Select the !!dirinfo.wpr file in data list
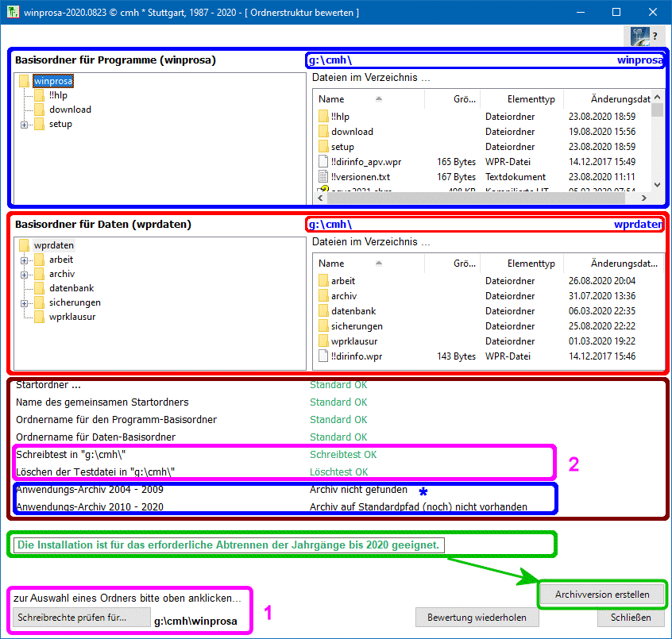The width and height of the screenshot is (672, 639). (x=356, y=356)
